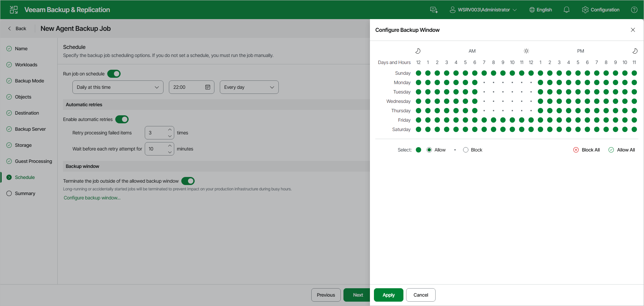The width and height of the screenshot is (644, 306).
Task: Click the Objects step checkmark icon
Action: click(x=9, y=97)
